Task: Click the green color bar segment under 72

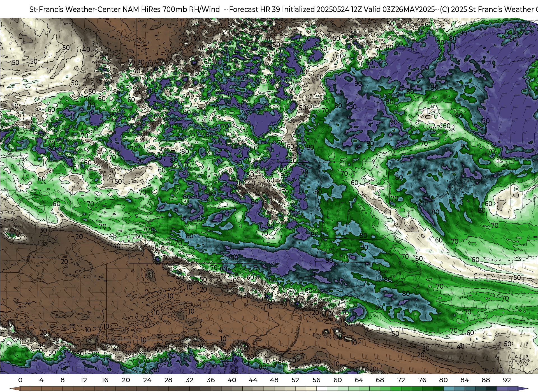Action: click(406, 389)
